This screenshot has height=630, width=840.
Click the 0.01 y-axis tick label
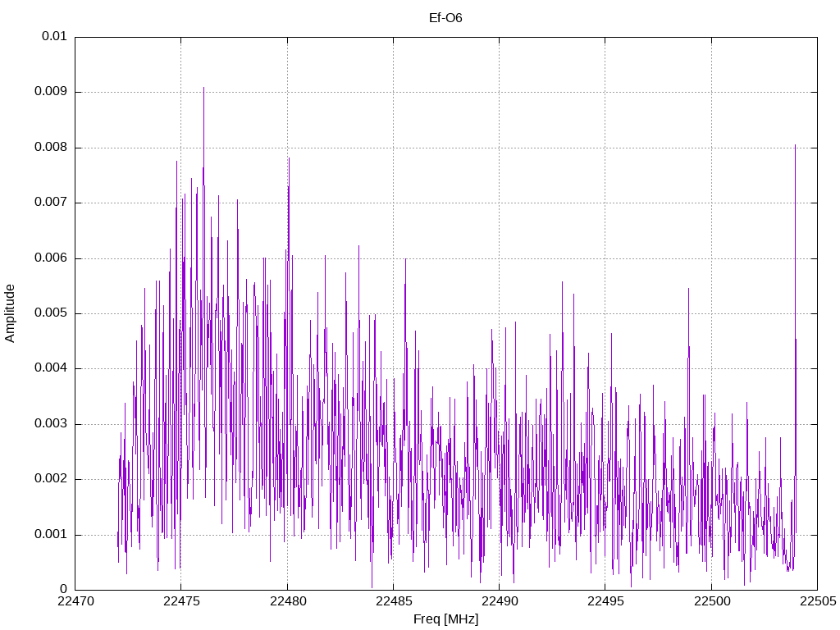[54, 36]
